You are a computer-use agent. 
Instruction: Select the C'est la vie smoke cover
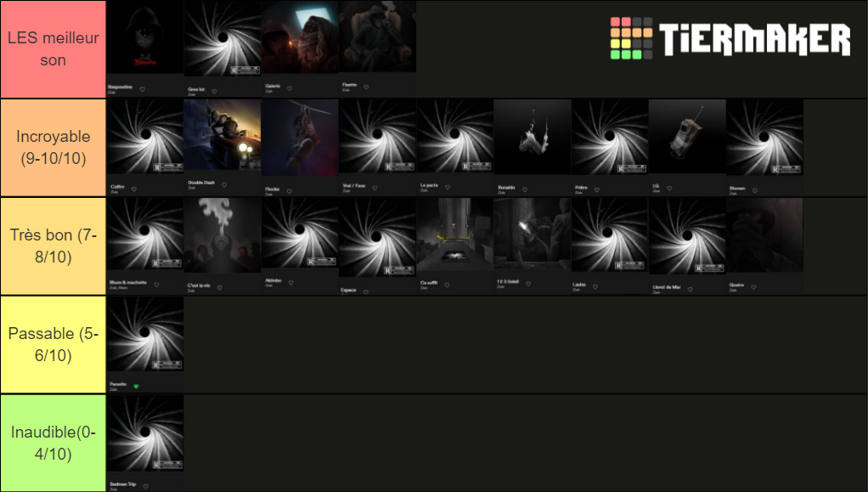pos(223,236)
